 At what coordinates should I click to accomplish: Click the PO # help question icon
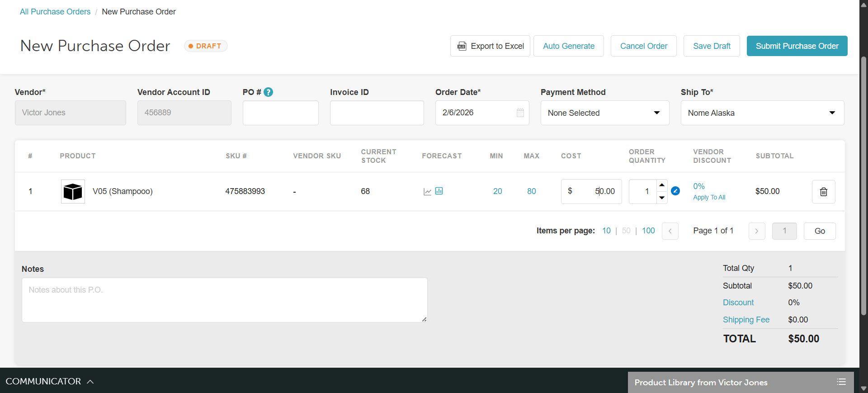(x=268, y=92)
